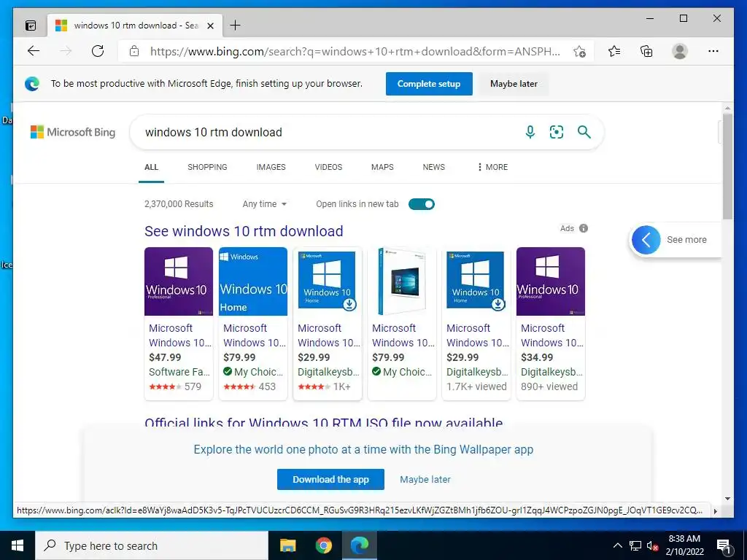Viewport: 747px width, 560px height.
Task: Switch to the NEWS tab
Action: 433,167
